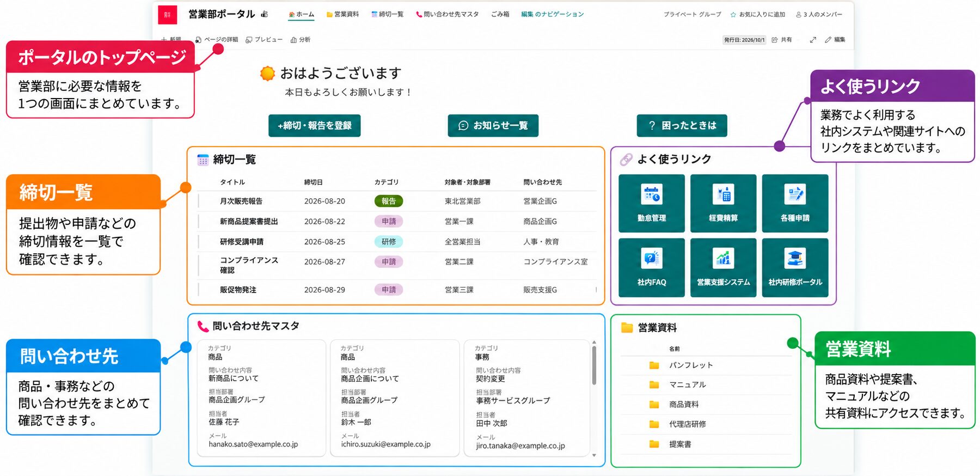Switch to the ホーム navigation tab
Viewport: 980px width, 476px height.
[x=301, y=15]
